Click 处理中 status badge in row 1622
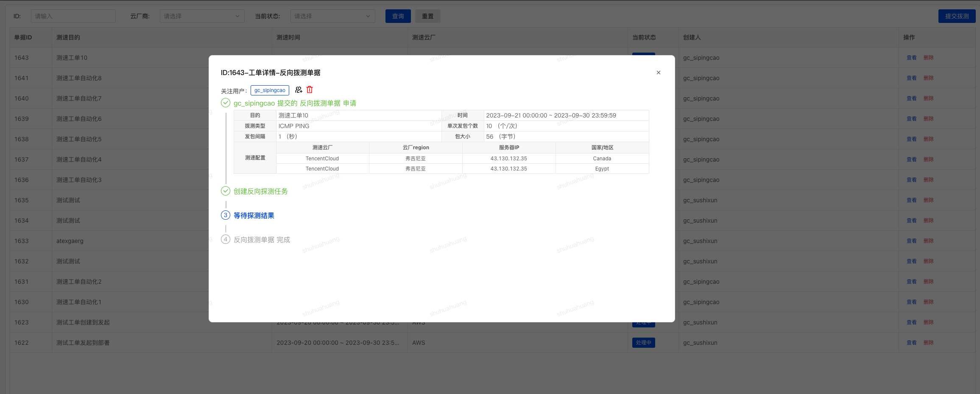This screenshot has height=394, width=980. [x=643, y=343]
